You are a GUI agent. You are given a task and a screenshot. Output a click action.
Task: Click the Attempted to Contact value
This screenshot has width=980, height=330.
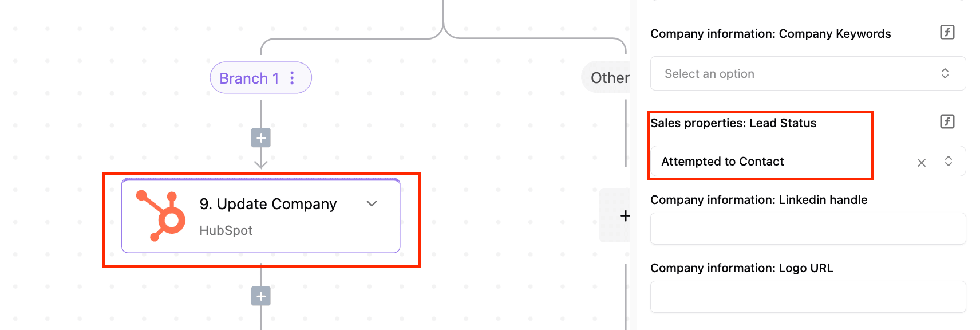(x=722, y=162)
